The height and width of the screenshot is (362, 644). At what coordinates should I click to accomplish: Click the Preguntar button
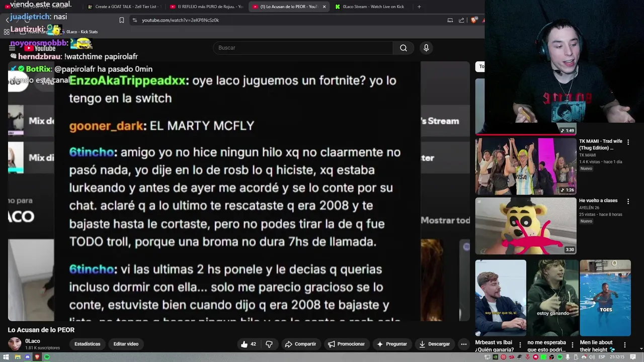coord(391,344)
